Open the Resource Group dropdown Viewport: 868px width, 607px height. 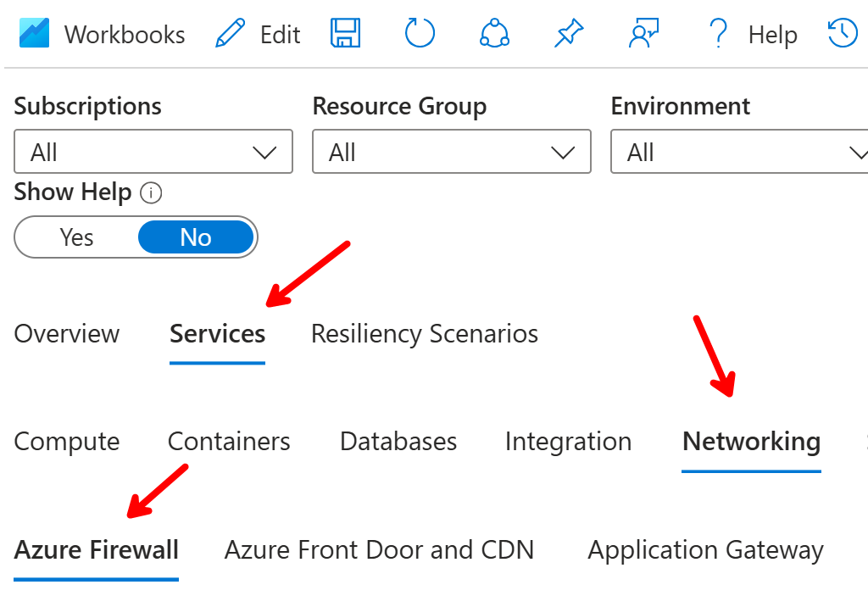452,152
